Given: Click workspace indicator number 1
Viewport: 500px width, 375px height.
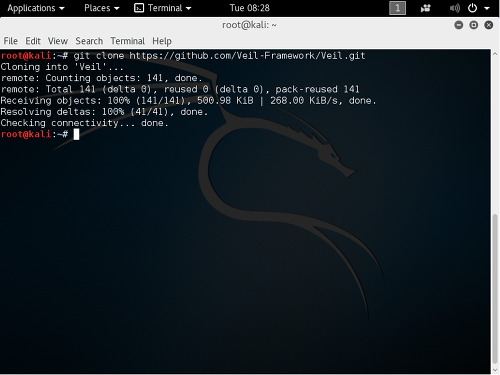Looking at the screenshot, I should click(397, 8).
